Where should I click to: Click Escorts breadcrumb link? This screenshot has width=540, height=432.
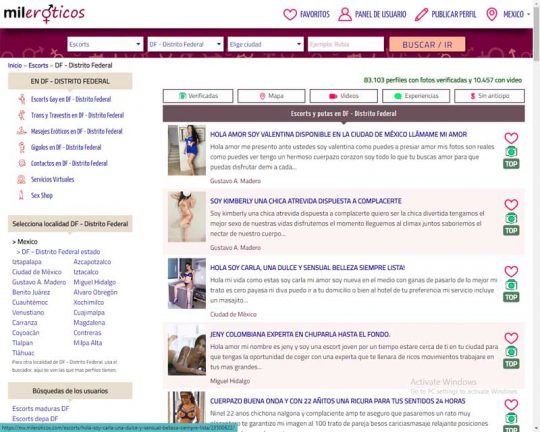tap(38, 65)
